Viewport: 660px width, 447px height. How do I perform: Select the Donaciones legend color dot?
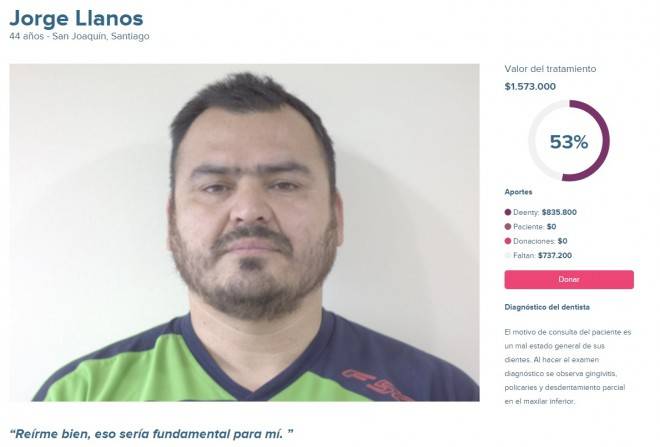(508, 241)
